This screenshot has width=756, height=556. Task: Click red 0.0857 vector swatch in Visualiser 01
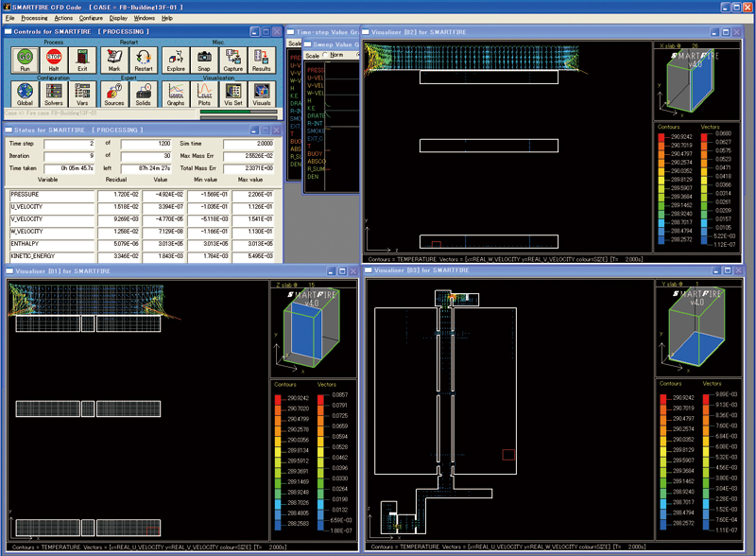coord(320,399)
